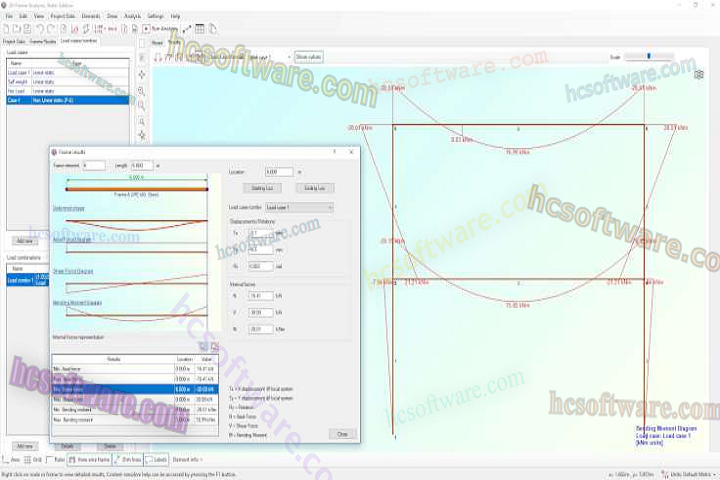Screen dimensions: 720x480
Task: Select Load case 1 row in Load cases list
Action: 68,73
